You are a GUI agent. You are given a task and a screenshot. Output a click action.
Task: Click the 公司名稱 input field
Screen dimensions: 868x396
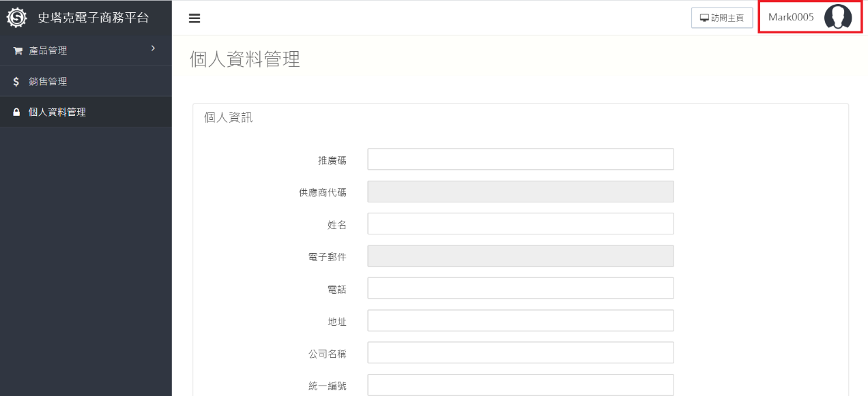(520, 353)
